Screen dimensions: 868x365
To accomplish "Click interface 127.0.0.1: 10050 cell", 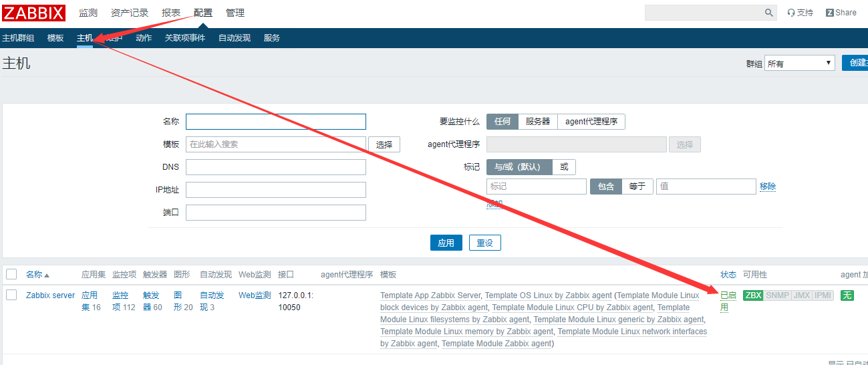I will tap(296, 301).
